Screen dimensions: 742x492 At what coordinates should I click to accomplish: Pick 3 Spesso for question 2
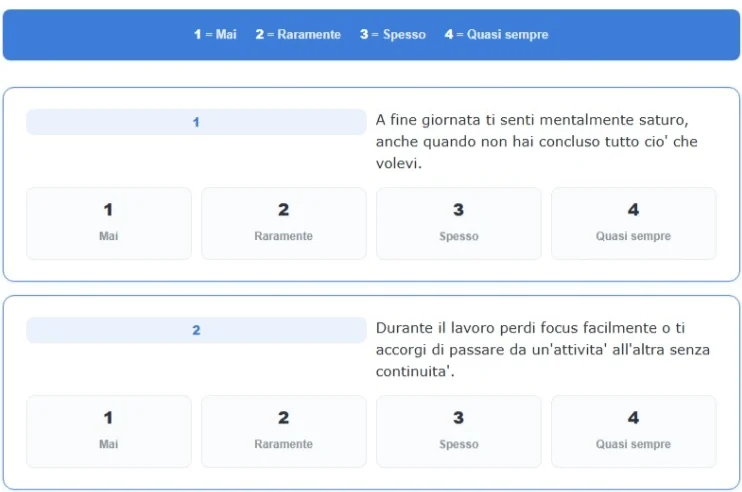(459, 431)
